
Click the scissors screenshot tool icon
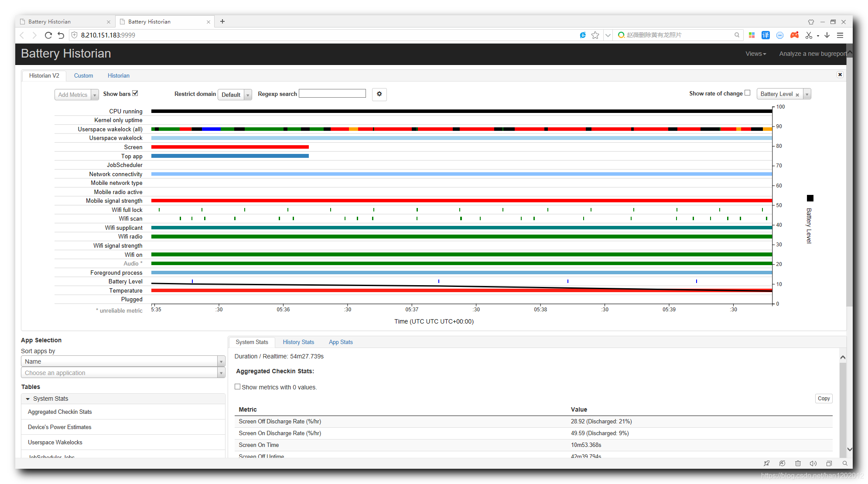(x=809, y=35)
